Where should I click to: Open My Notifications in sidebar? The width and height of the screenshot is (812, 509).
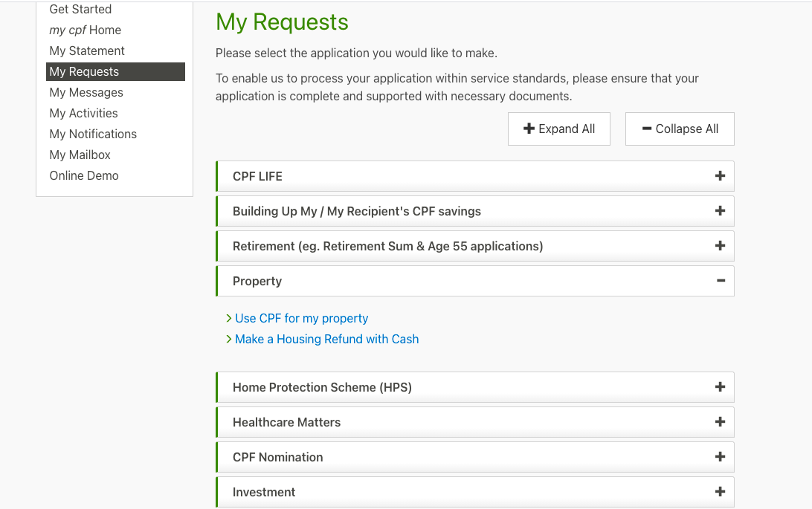click(93, 134)
